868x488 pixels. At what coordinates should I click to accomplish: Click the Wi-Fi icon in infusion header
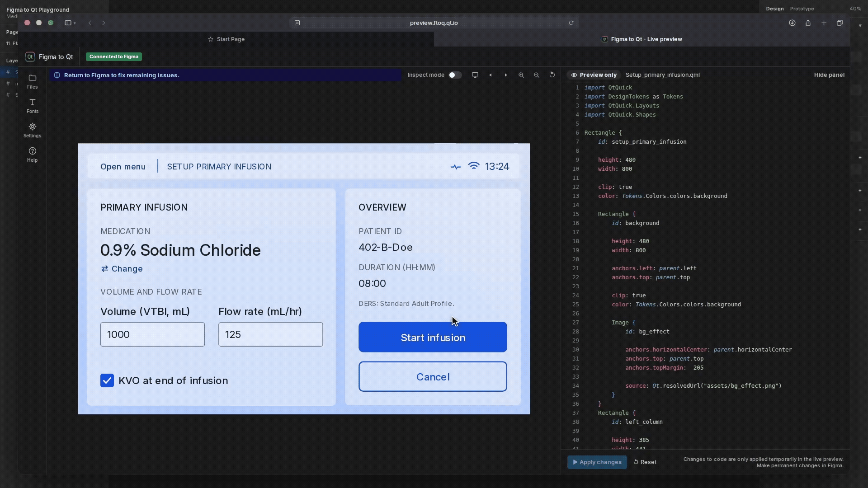click(x=474, y=166)
